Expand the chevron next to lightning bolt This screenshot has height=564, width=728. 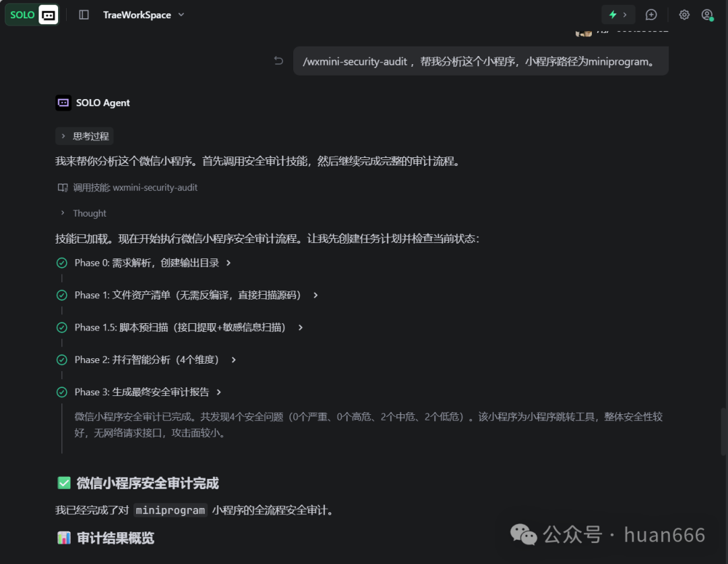(625, 15)
